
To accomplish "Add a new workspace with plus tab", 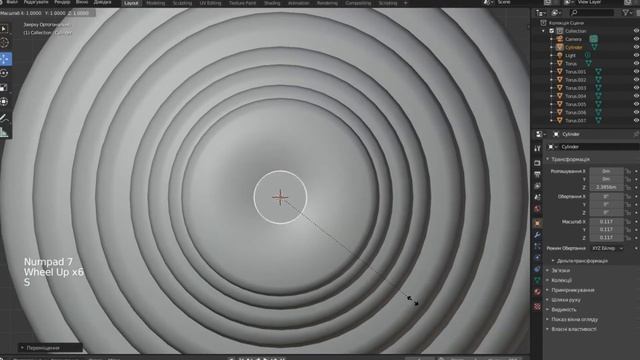I will 406,3.
